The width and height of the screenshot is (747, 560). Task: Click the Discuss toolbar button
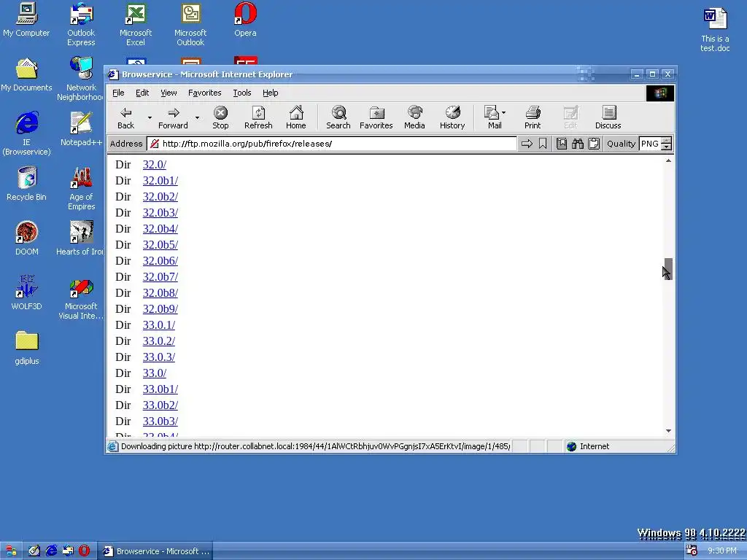point(608,117)
